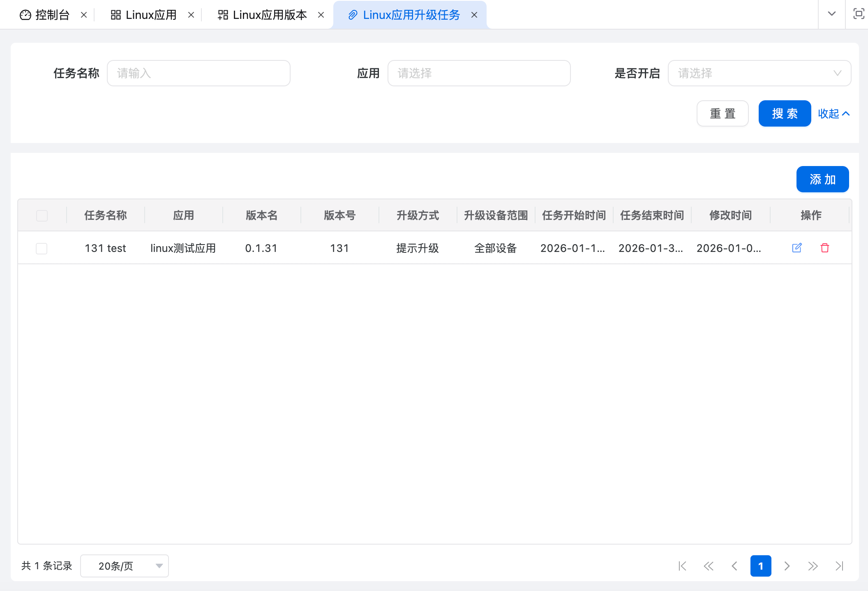Edit the 131 test task row

[x=796, y=248]
